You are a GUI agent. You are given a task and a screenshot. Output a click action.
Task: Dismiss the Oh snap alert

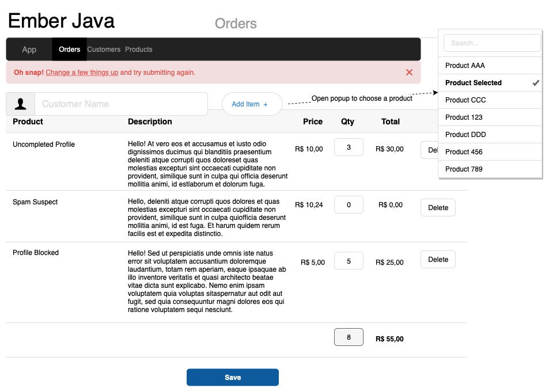tap(409, 73)
